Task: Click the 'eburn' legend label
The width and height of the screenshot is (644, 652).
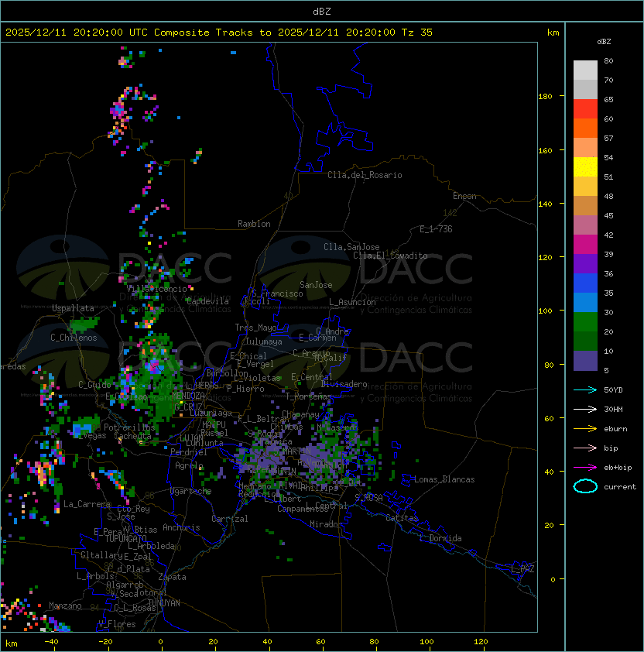Action: coord(615,429)
